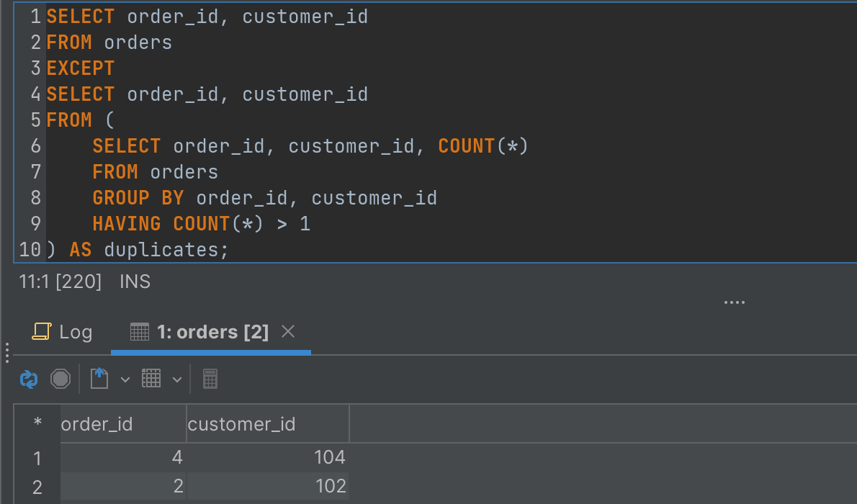
Task: Click the grid icon on the orders tab
Action: (139, 332)
